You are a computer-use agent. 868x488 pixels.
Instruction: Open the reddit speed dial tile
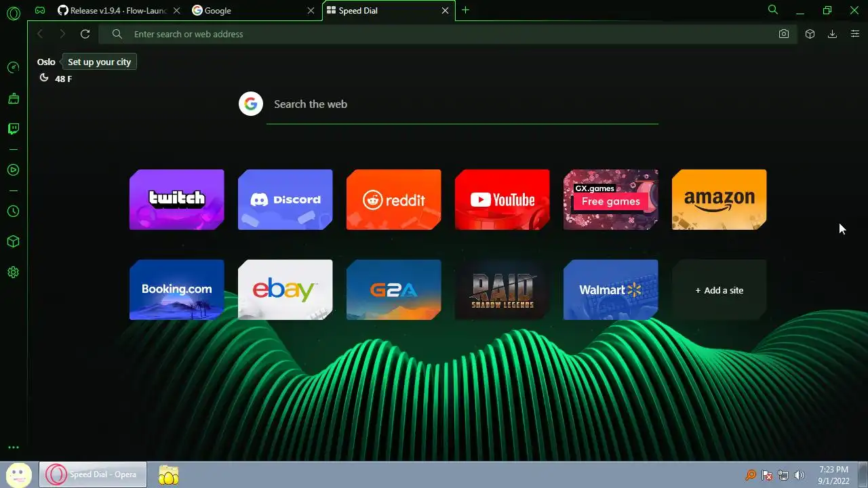393,199
